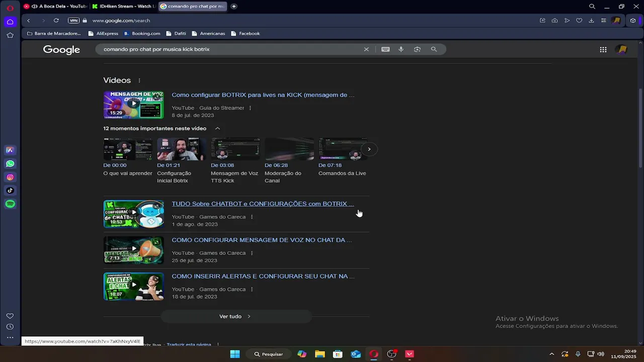Toggle the VPN badge in the address bar
Screen dimensions: 644x362
click(x=74, y=21)
